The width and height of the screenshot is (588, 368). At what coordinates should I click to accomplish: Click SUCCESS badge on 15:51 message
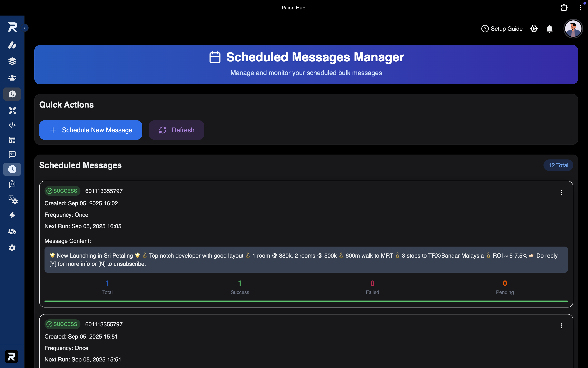[62, 324]
